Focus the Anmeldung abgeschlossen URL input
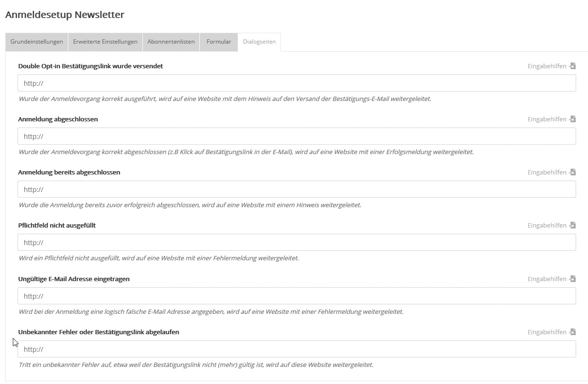Image resolution: width=588 pixels, height=384 pixels. click(297, 136)
